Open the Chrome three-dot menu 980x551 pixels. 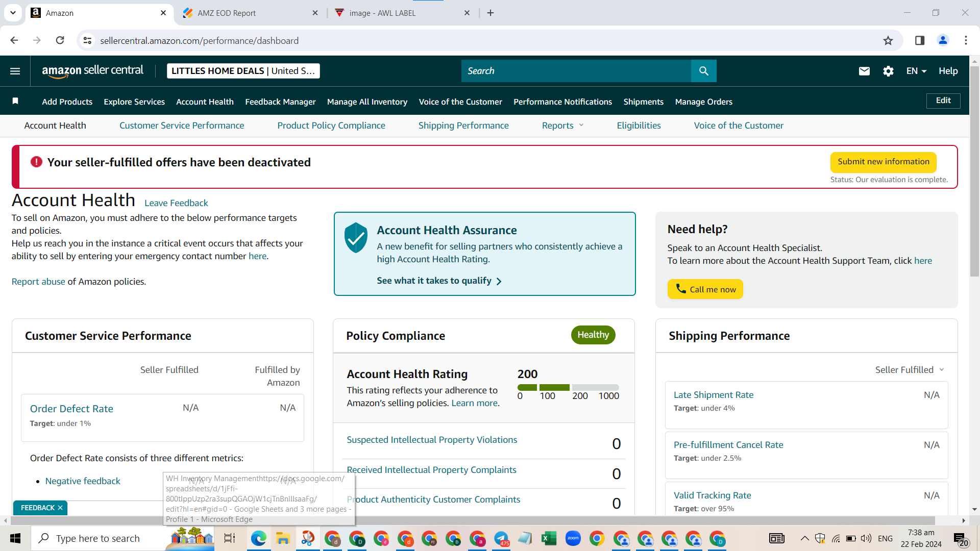(x=966, y=40)
